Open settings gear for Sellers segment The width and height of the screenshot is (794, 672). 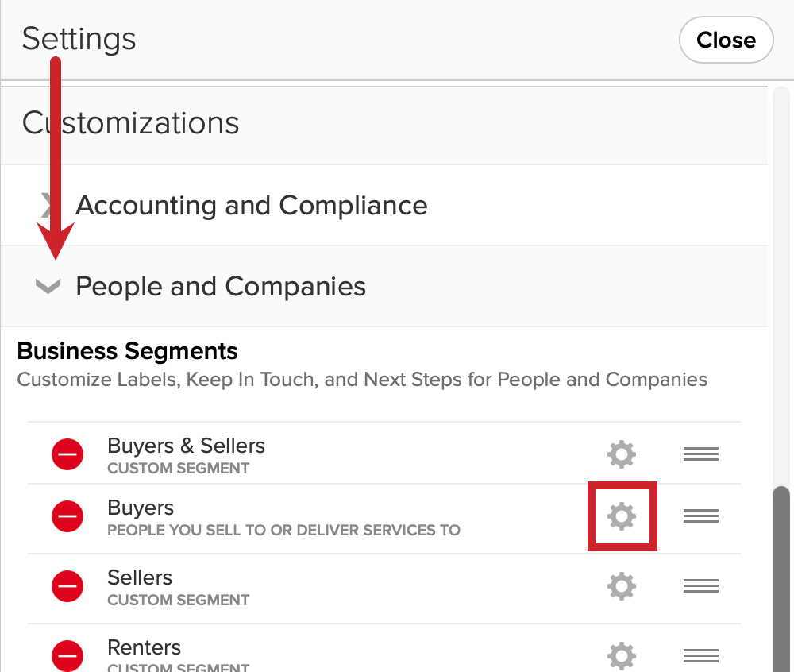click(x=622, y=586)
